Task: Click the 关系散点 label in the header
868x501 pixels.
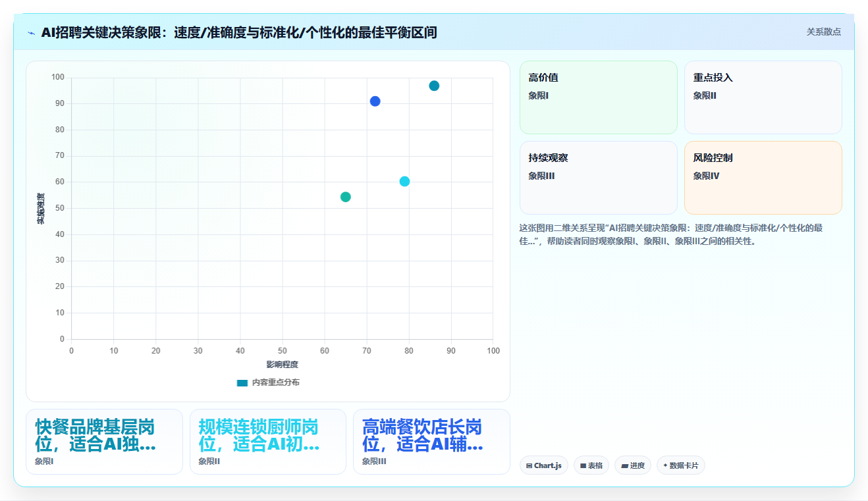Action: coord(824,32)
